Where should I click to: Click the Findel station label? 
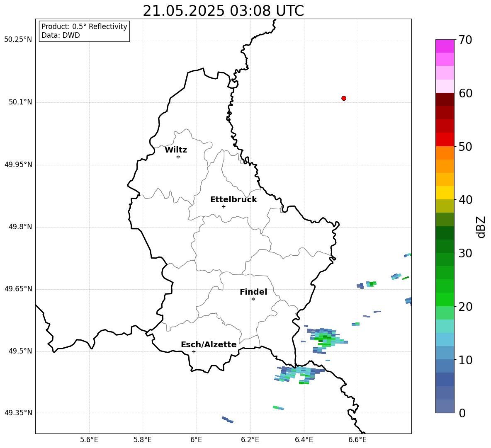(x=253, y=292)
